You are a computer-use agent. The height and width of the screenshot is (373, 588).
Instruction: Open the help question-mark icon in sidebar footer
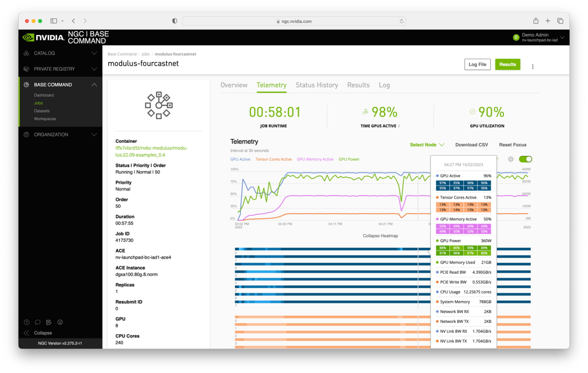pos(26,322)
